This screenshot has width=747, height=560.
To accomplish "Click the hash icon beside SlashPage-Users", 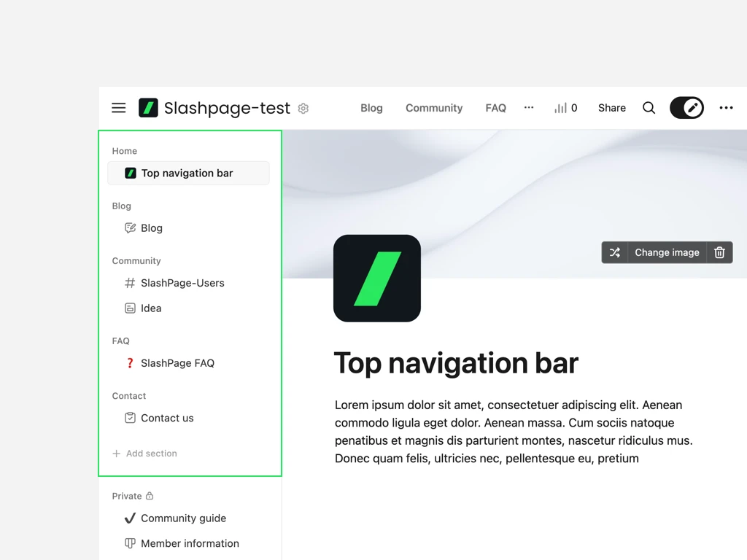I will tap(130, 283).
